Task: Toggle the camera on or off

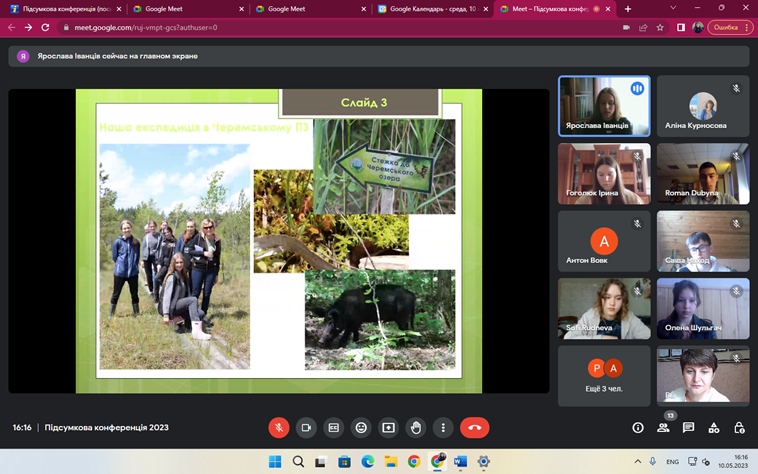Action: tap(306, 428)
